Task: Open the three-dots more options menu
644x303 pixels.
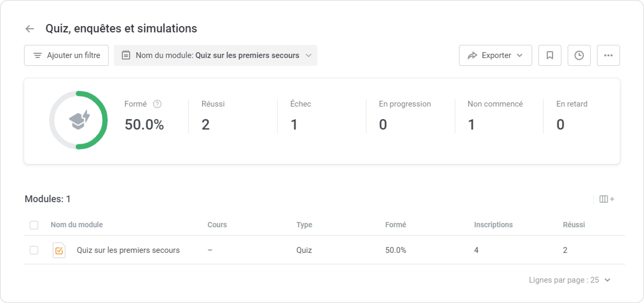Action: (x=608, y=55)
